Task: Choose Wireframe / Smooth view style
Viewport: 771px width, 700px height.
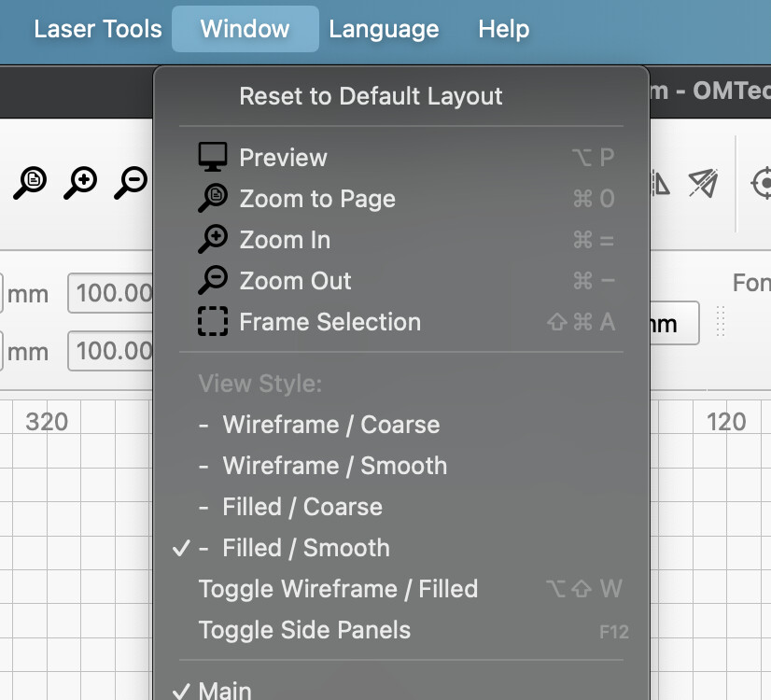Action: 334,466
